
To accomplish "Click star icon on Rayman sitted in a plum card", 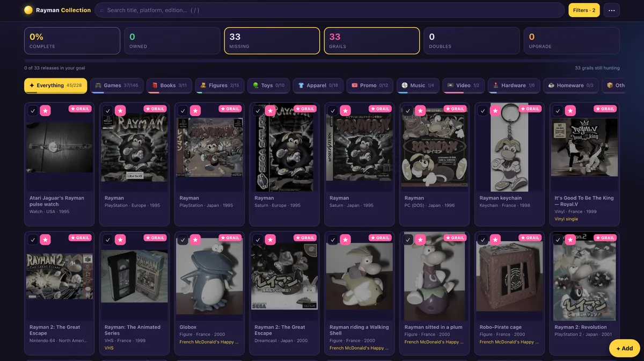I will (420, 240).
